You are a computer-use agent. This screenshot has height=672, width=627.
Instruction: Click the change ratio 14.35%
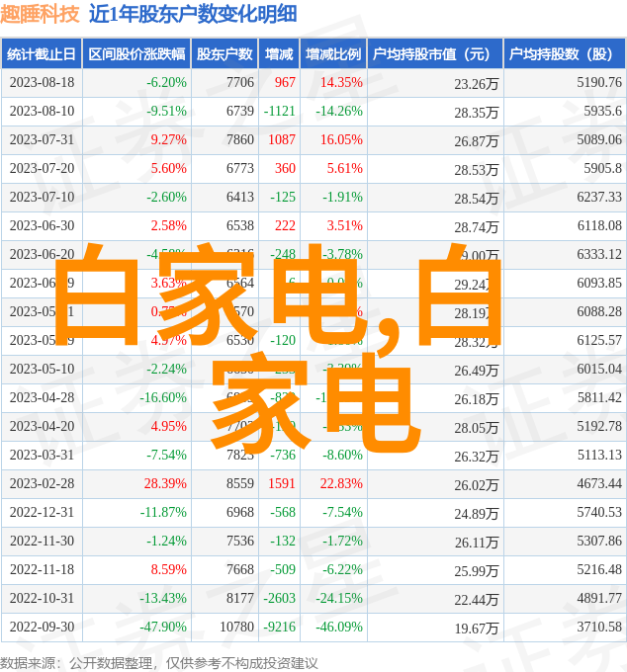[341, 82]
